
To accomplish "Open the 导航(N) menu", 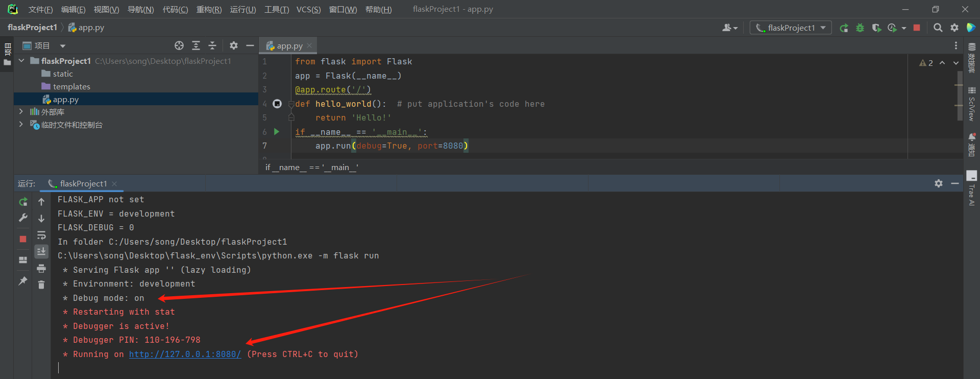I will pos(140,9).
